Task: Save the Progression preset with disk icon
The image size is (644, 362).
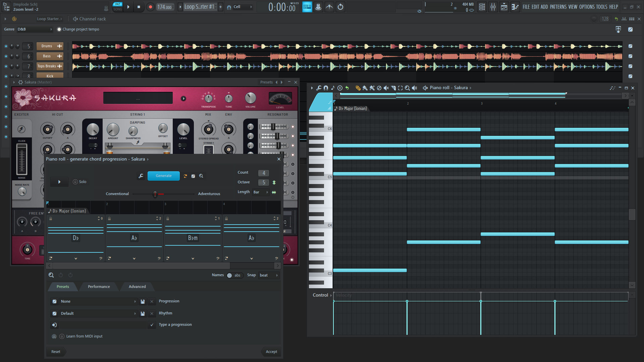Action: [143, 302]
